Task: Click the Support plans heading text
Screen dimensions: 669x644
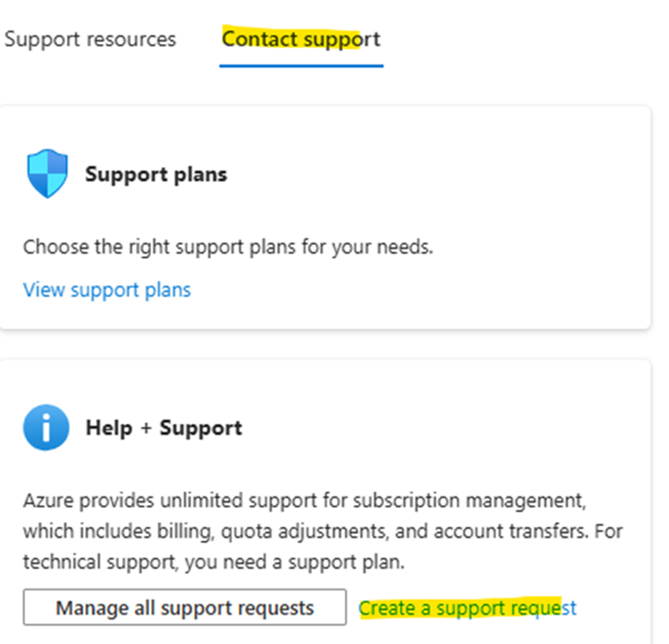Action: point(156,174)
